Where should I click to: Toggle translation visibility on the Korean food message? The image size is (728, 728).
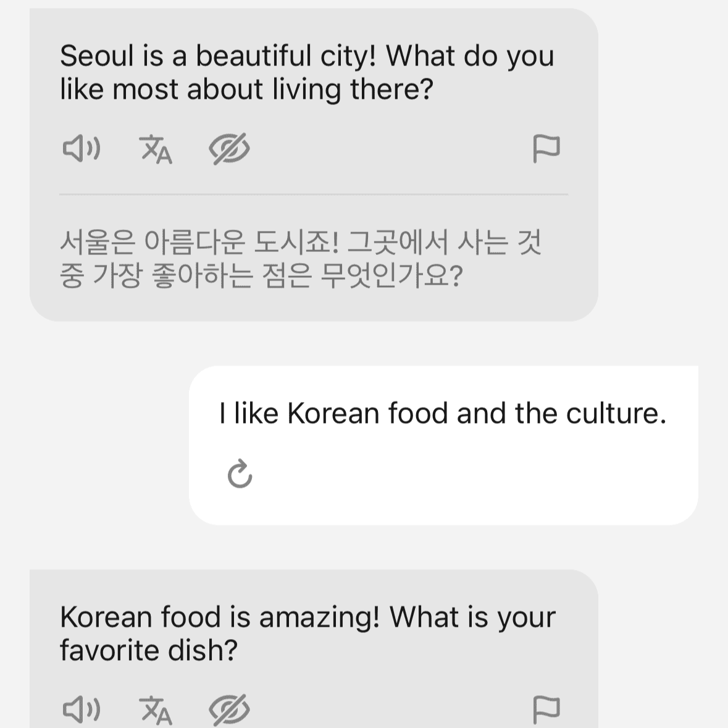click(228, 709)
